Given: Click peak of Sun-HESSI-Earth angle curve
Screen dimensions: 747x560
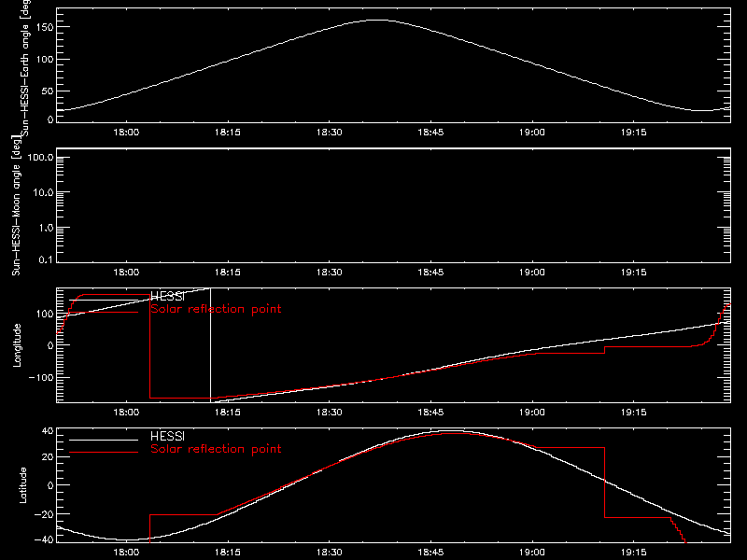Looking at the screenshot, I should click(379, 20).
